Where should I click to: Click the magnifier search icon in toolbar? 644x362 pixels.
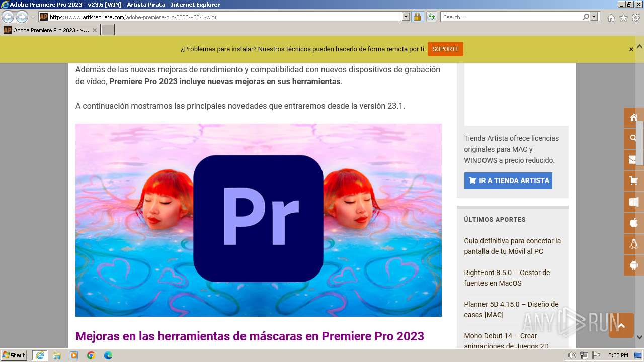point(586,17)
